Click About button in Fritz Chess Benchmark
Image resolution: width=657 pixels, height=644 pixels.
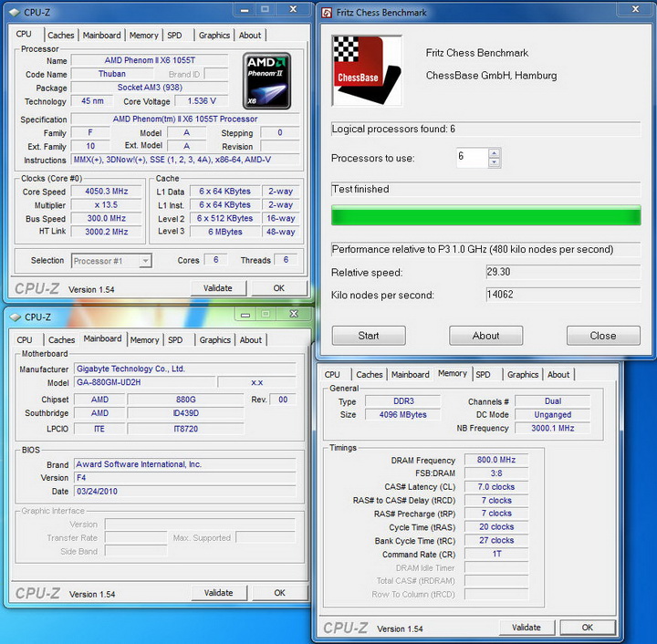tap(486, 336)
